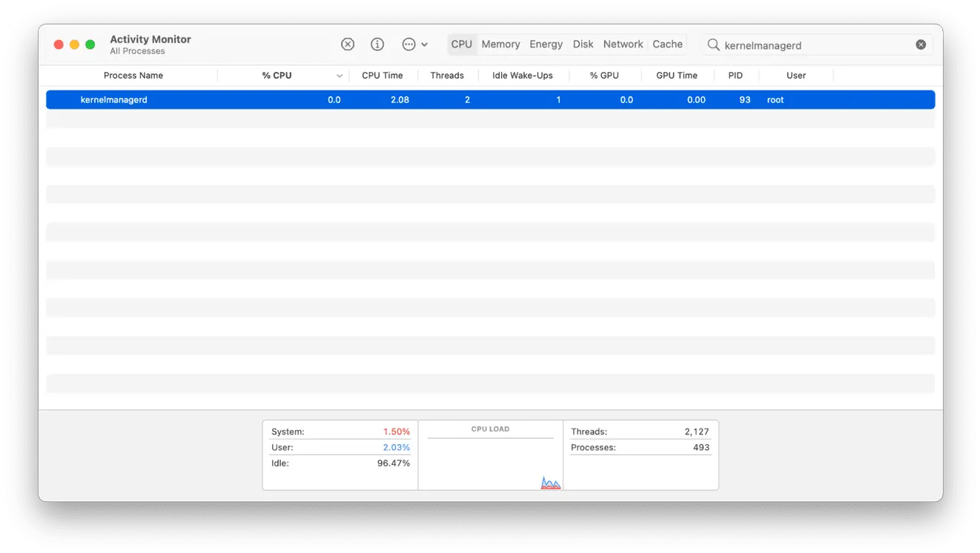The image size is (980, 553).
Task: Click the Activity Monitor window title
Action: [x=150, y=39]
